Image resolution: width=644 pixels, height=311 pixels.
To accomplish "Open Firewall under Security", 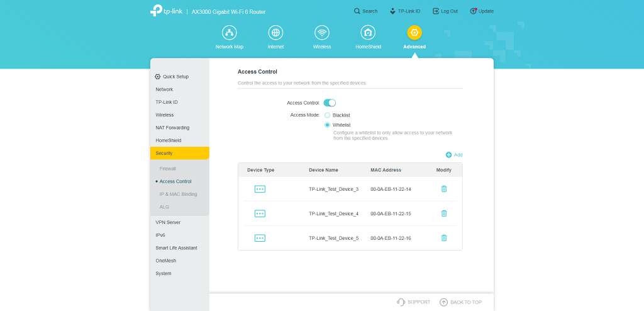I will (168, 169).
